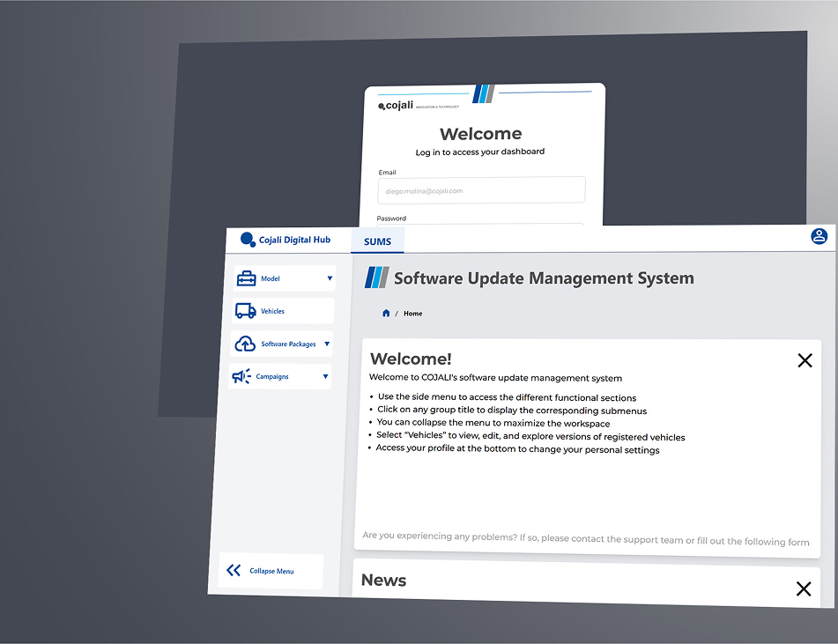
Task: Expand the Software Packages dropdown arrow
Action: (x=327, y=344)
